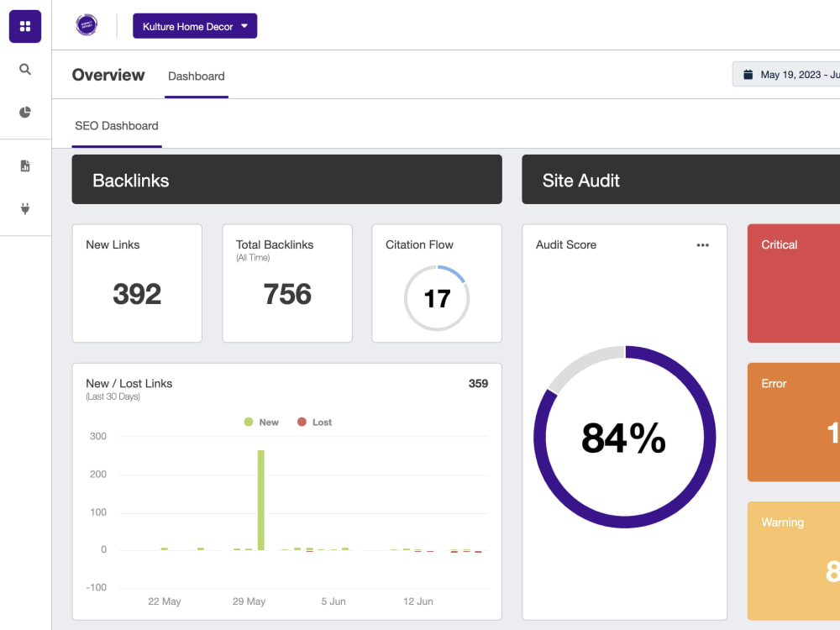
Task: Click the 12 Jun axis label
Action: [417, 601]
